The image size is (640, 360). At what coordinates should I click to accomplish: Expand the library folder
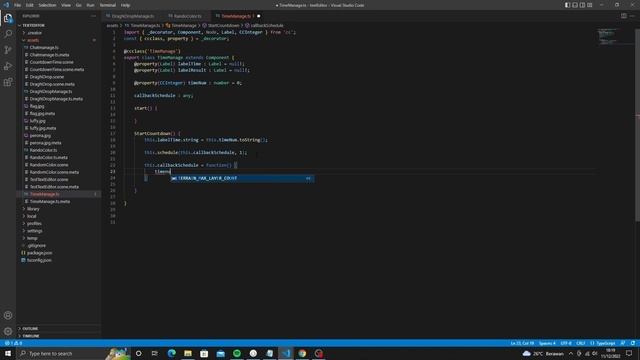(59, 209)
